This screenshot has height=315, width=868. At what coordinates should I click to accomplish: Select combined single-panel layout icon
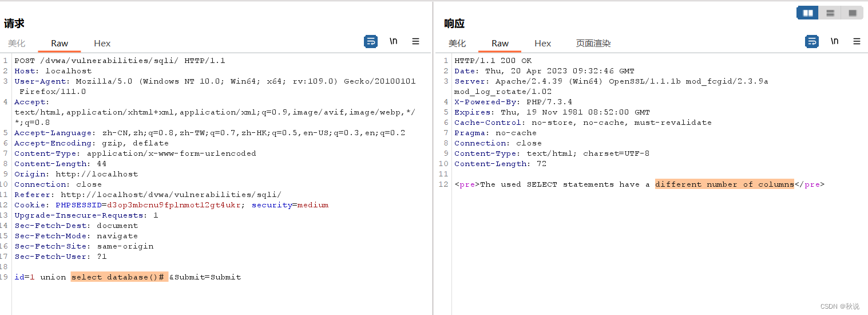pos(853,13)
